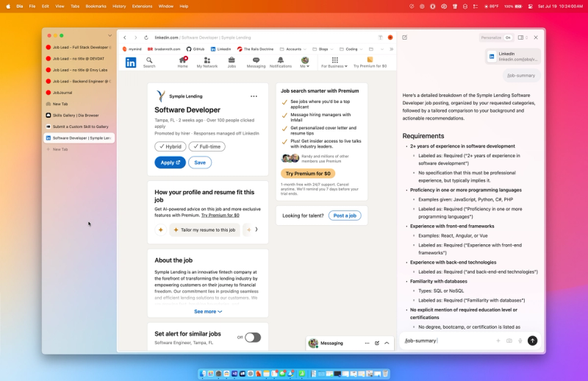Viewport: 588px width, 381px height.
Task: Expand the Me dropdown in LinkedIn nav
Action: pyautogui.click(x=305, y=63)
